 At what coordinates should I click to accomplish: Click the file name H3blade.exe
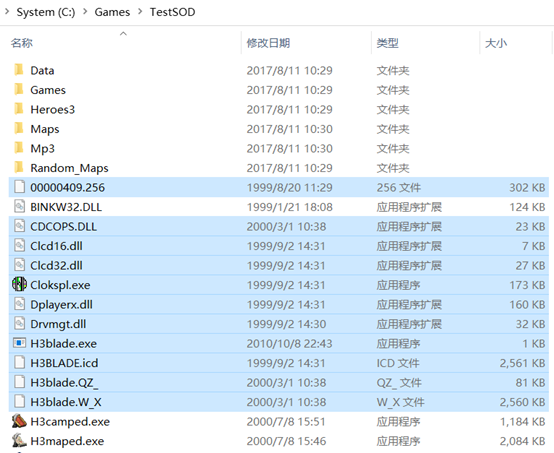64,343
